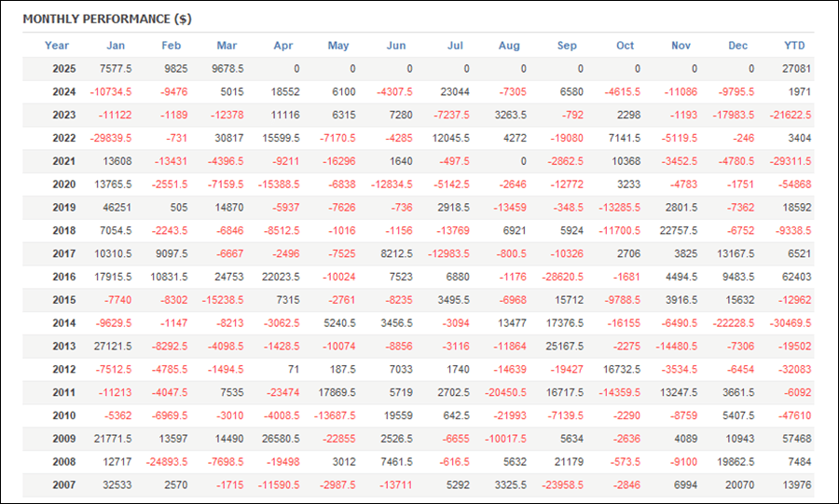Click the May column header
This screenshot has width=839, height=504.
pyautogui.click(x=338, y=46)
